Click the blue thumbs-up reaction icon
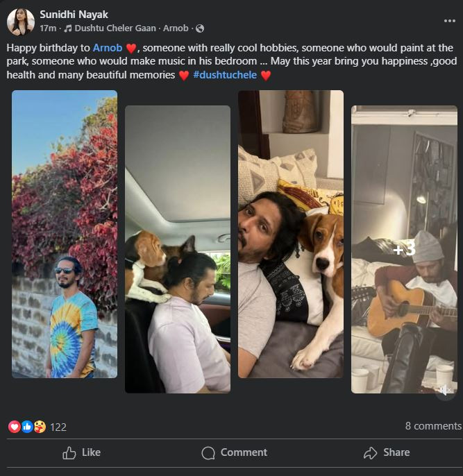Image resolution: width=463 pixels, height=476 pixels. (x=27, y=427)
